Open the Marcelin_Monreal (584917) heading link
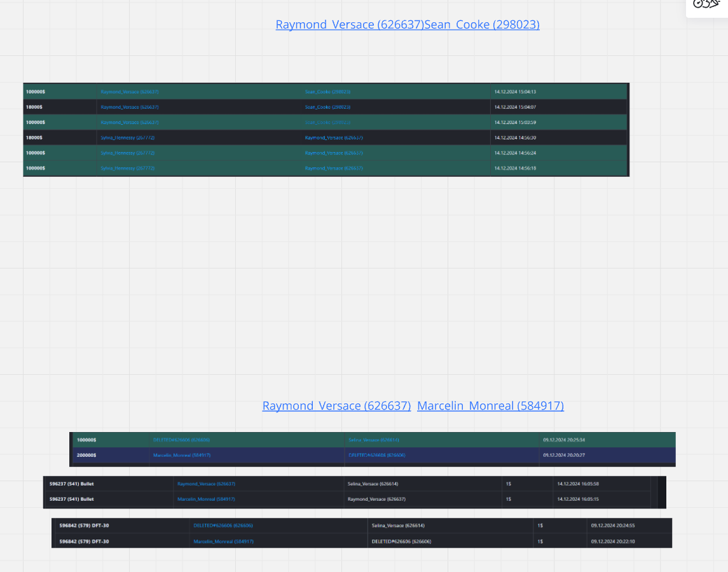 (490, 406)
